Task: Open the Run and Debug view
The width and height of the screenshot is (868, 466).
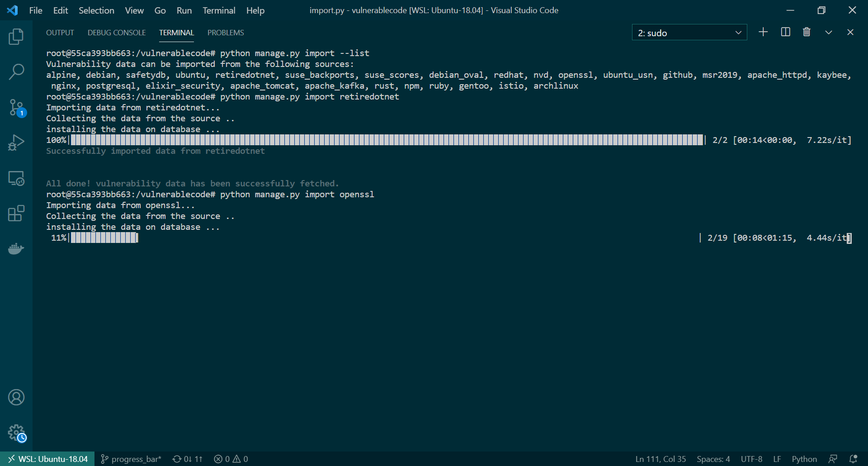Action: click(x=16, y=143)
